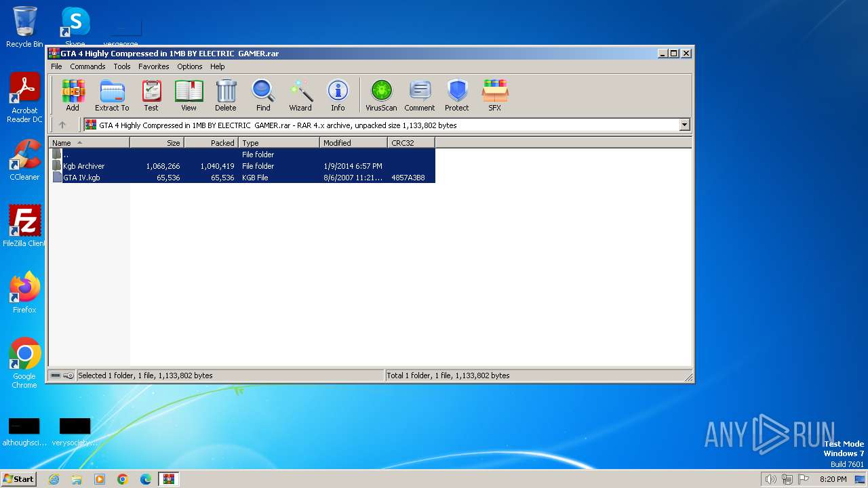Select the GTA IV.kgb file
Screen dimensions: 868x488
coord(242,178)
